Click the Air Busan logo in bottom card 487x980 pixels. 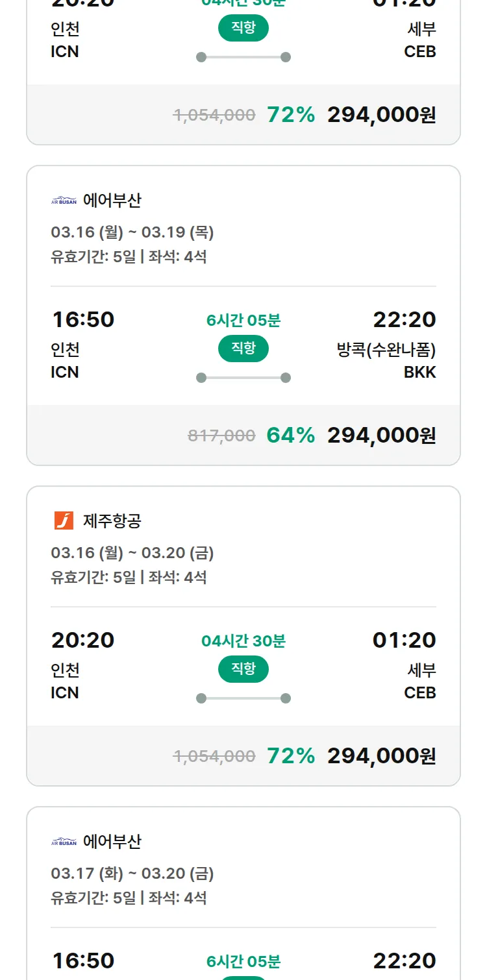click(64, 842)
